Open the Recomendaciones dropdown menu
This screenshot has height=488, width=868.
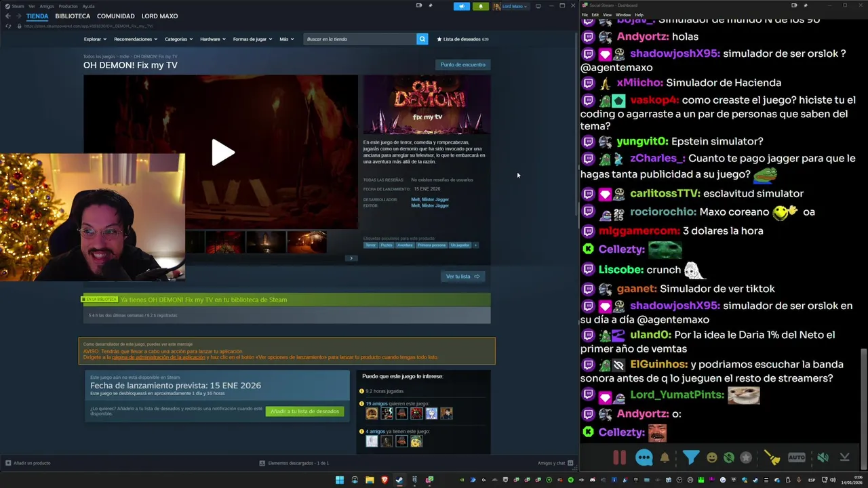135,39
